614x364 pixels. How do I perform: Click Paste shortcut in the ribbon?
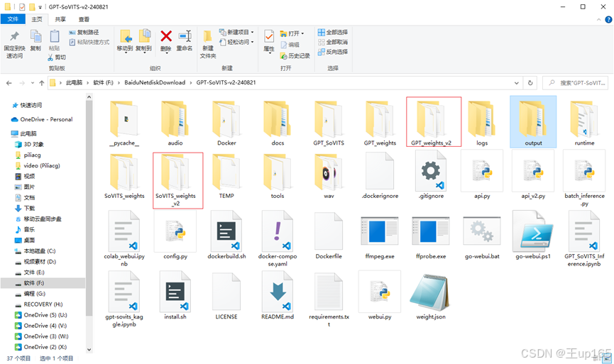click(x=89, y=42)
